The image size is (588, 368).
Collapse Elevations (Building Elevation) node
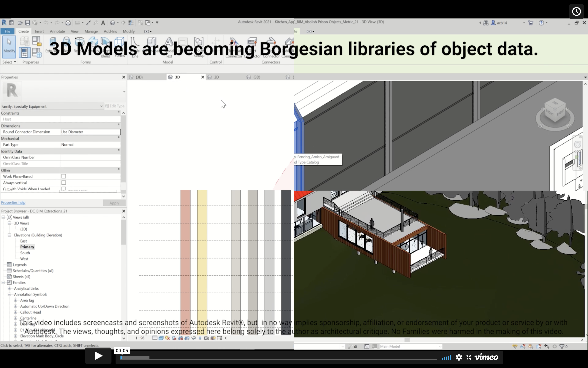9,235
